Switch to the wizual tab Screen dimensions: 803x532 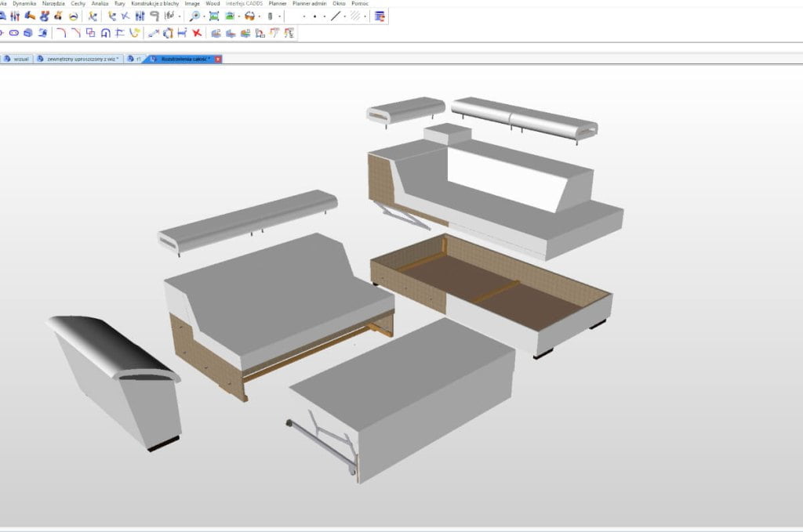pyautogui.click(x=21, y=58)
